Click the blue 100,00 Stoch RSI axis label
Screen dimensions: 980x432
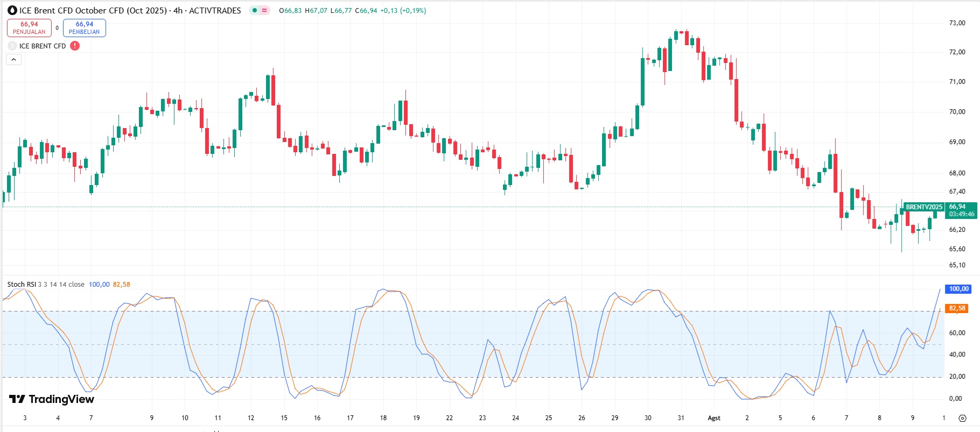click(958, 289)
